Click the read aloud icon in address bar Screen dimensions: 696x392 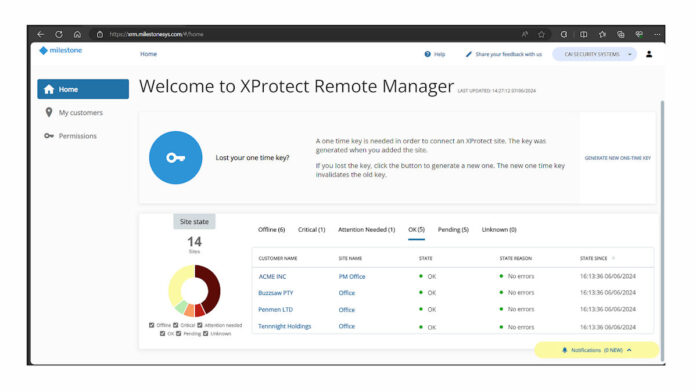(x=525, y=34)
